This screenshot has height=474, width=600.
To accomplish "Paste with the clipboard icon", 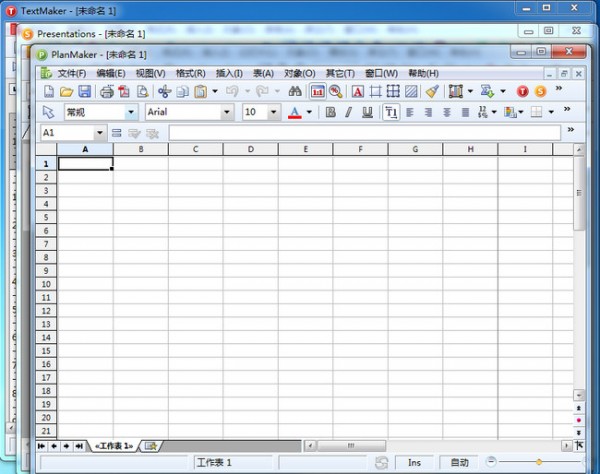I will point(201,91).
